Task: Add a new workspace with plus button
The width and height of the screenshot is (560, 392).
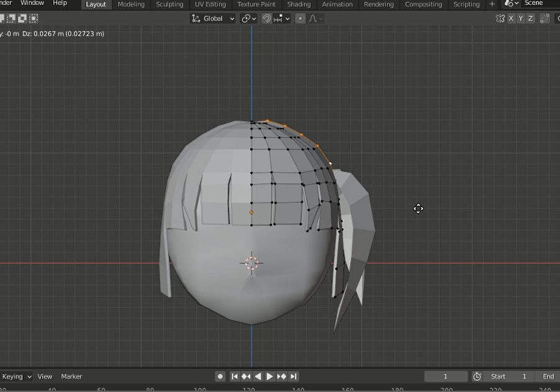Action: point(492,4)
